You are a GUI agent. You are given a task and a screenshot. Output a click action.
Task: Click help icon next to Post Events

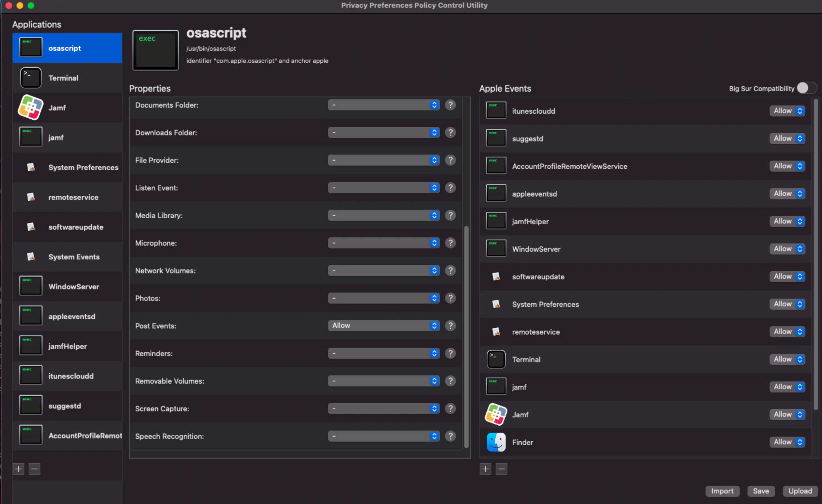(x=450, y=325)
